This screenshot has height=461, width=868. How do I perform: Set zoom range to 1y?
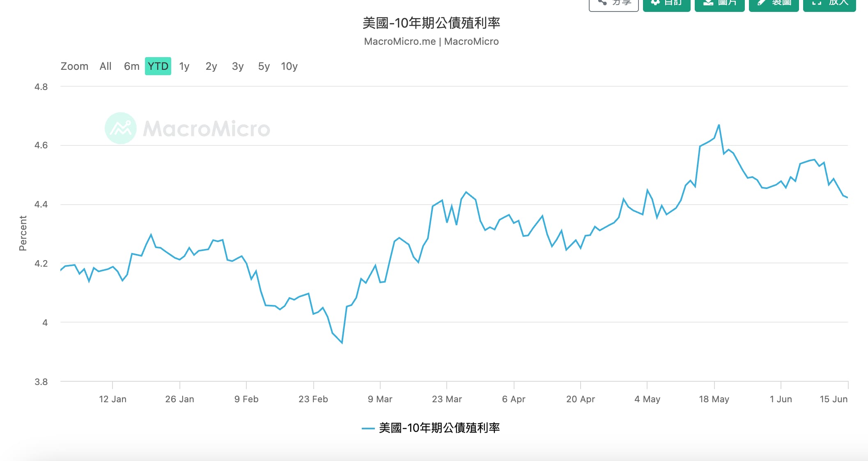184,66
